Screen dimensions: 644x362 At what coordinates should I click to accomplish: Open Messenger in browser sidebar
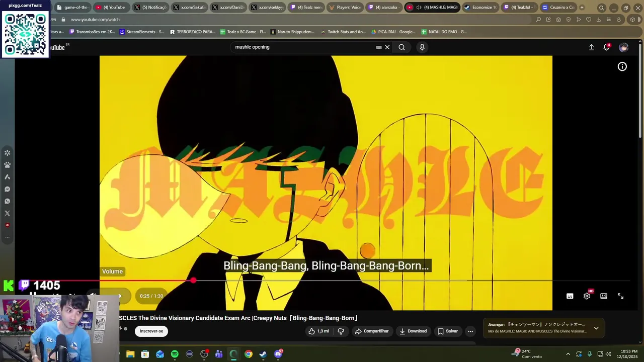(x=7, y=190)
